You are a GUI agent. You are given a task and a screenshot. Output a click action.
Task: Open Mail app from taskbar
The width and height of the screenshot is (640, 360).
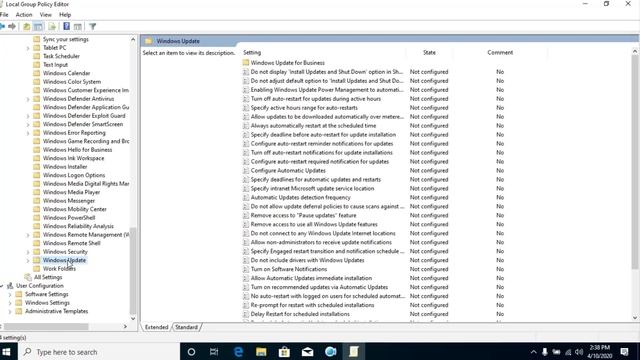point(307,351)
